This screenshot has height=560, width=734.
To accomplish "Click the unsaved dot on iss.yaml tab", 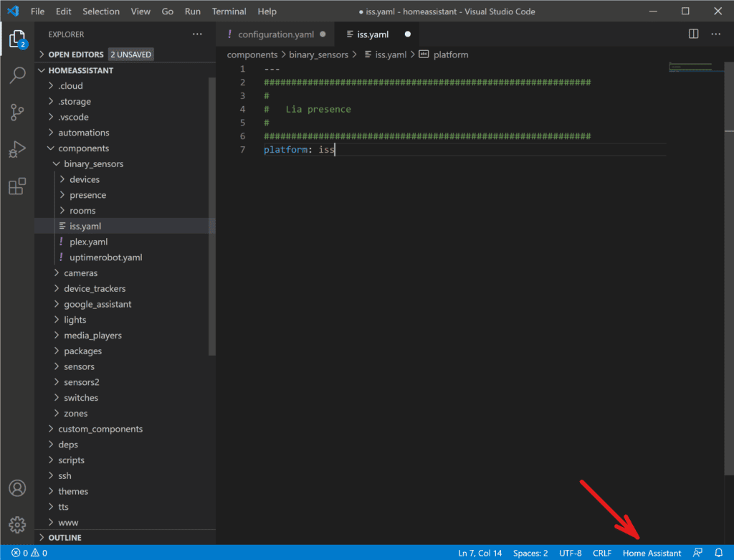I will pos(408,34).
